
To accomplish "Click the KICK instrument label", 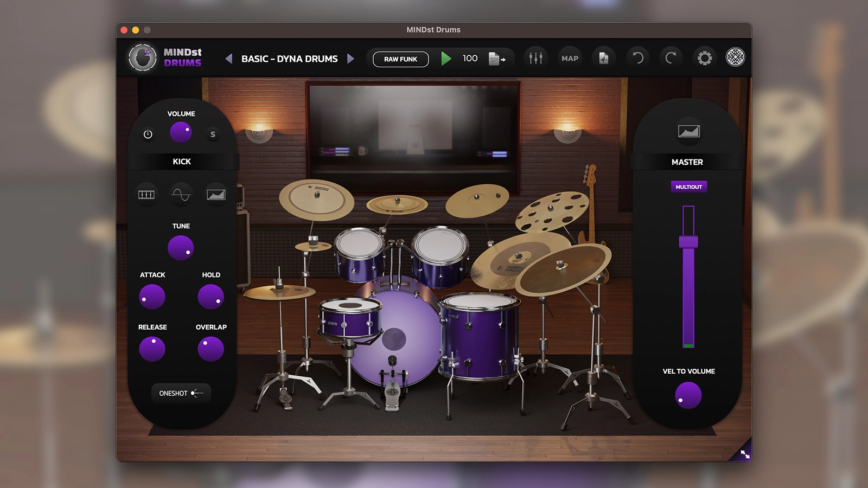I will click(x=182, y=162).
